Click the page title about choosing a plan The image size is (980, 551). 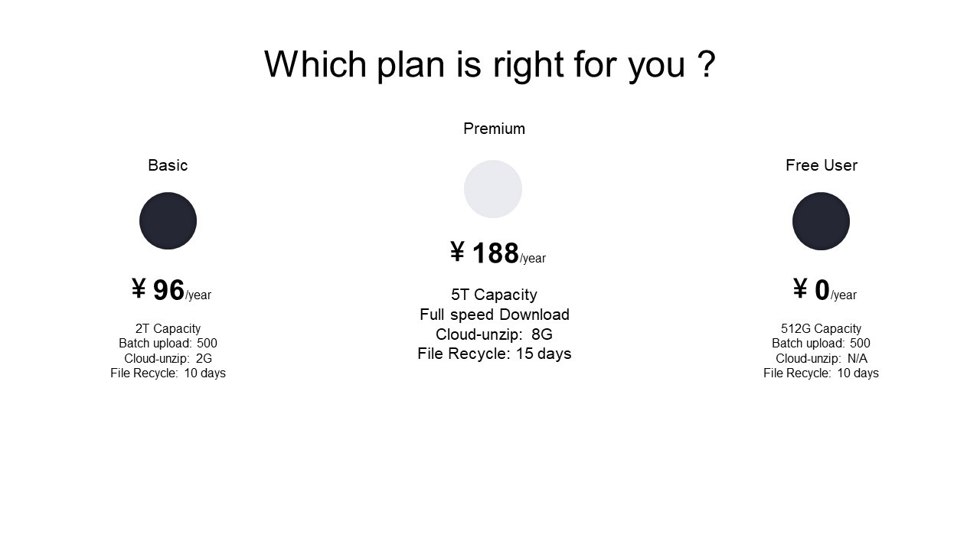pos(490,64)
